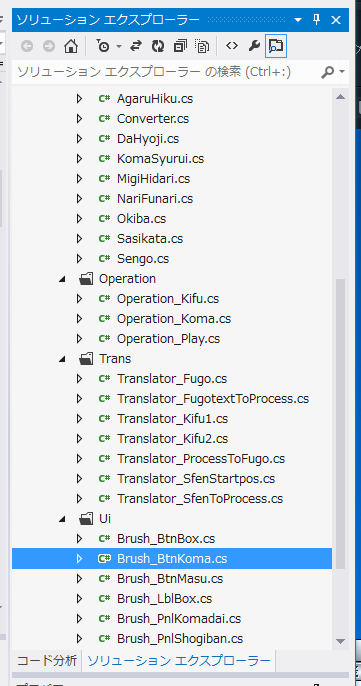Click the Solution Explorer search field
The width and height of the screenshot is (361, 686).
[x=166, y=72]
